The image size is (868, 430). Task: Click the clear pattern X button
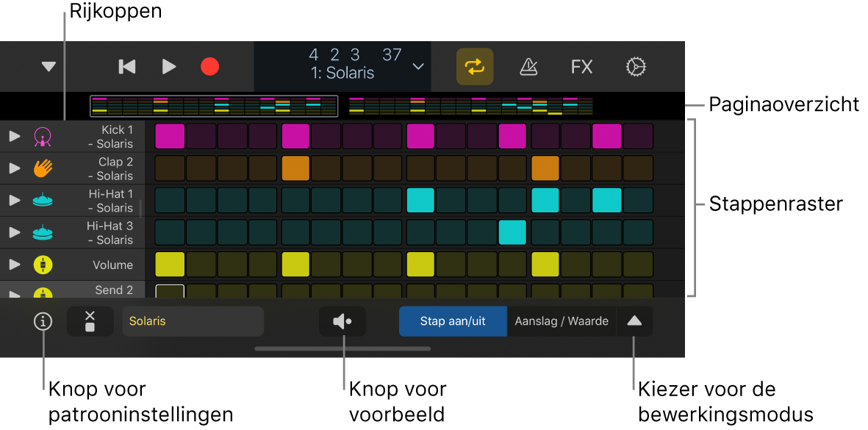tap(90, 321)
